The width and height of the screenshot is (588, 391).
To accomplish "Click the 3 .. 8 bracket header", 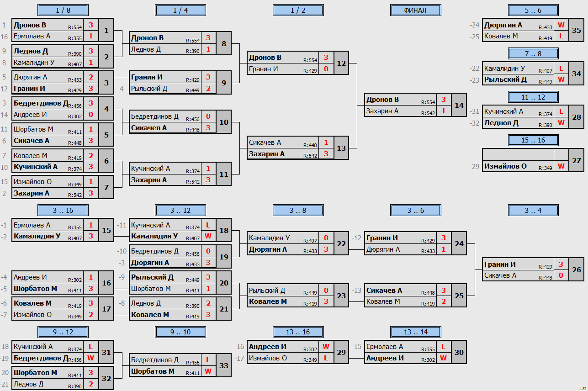I will pos(298,210).
